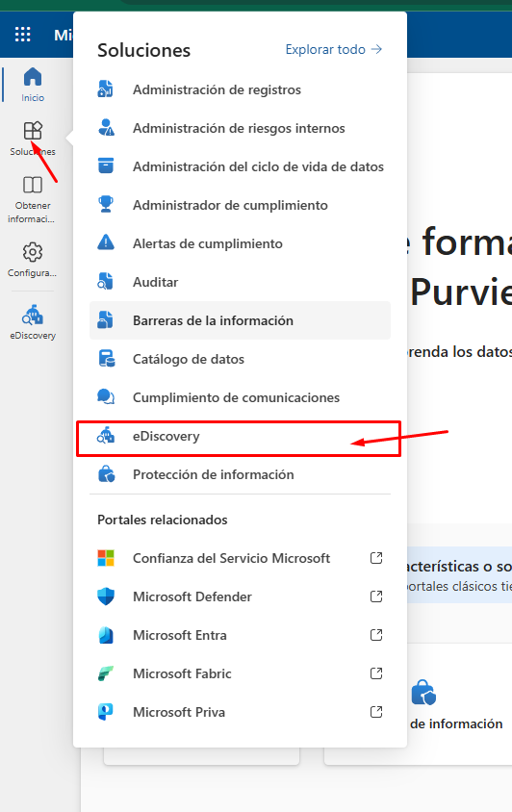The width and height of the screenshot is (512, 812).
Task: Open the app launcher waffle icon
Action: point(23,35)
